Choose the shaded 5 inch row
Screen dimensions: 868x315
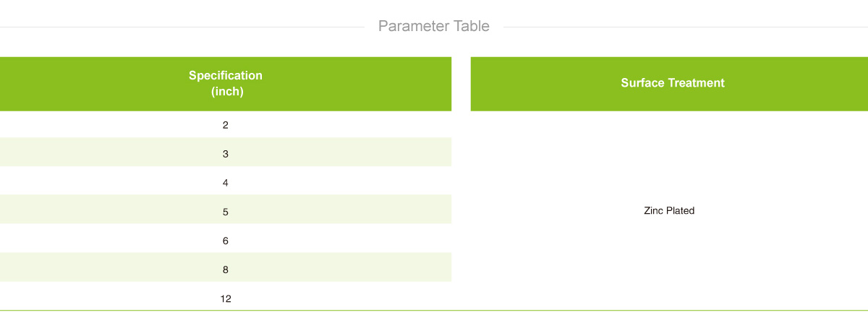(226, 210)
